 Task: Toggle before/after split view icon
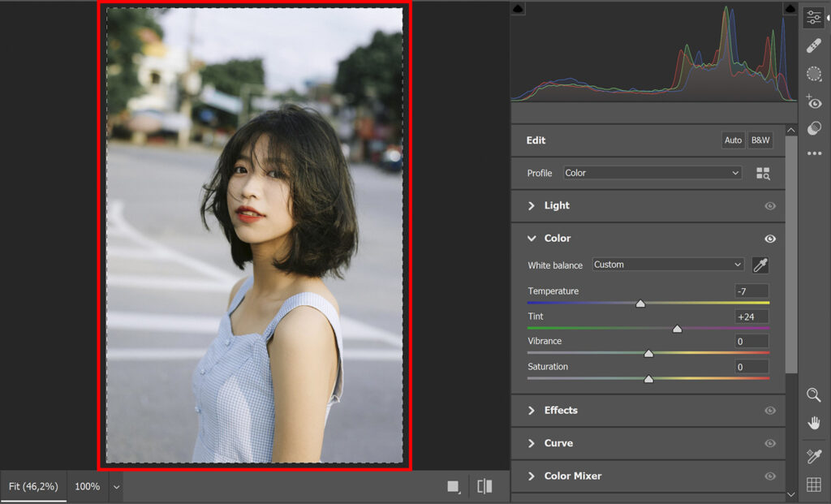pos(484,486)
